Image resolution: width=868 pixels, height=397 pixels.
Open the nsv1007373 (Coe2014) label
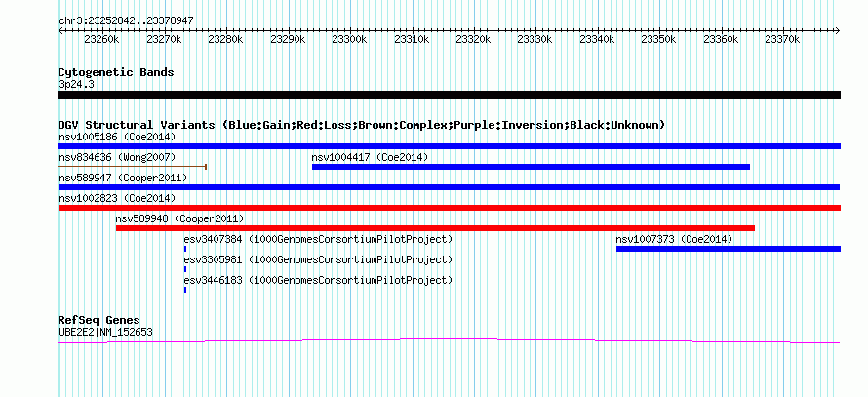point(674,239)
